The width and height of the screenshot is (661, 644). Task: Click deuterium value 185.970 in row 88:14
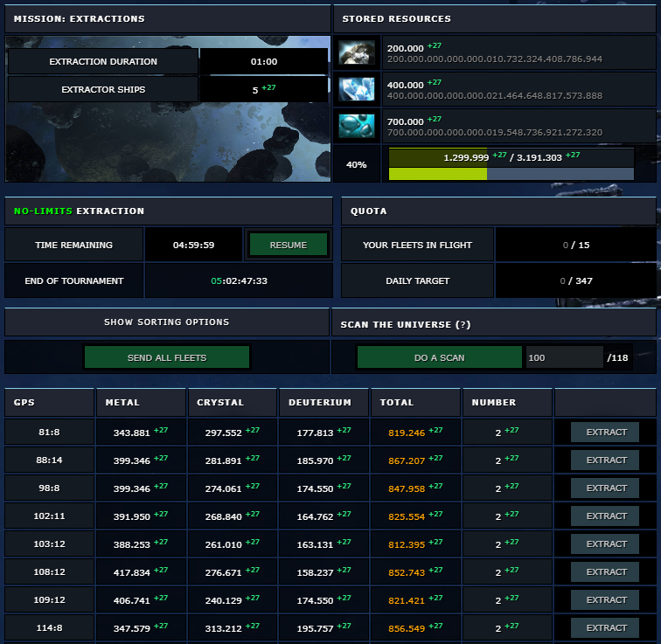point(315,460)
